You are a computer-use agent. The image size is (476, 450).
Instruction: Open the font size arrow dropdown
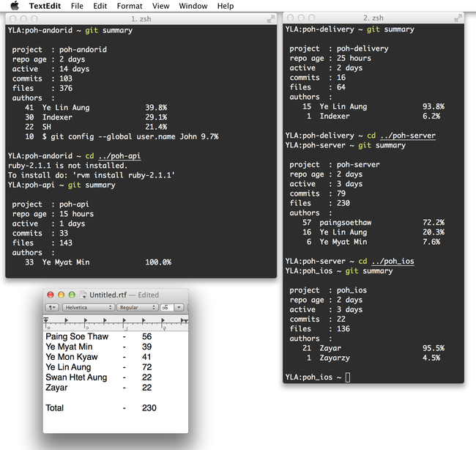(x=179, y=308)
